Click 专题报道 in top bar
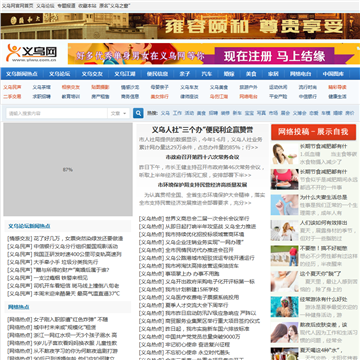Screen dimensions: 360x360 click(66, 6)
